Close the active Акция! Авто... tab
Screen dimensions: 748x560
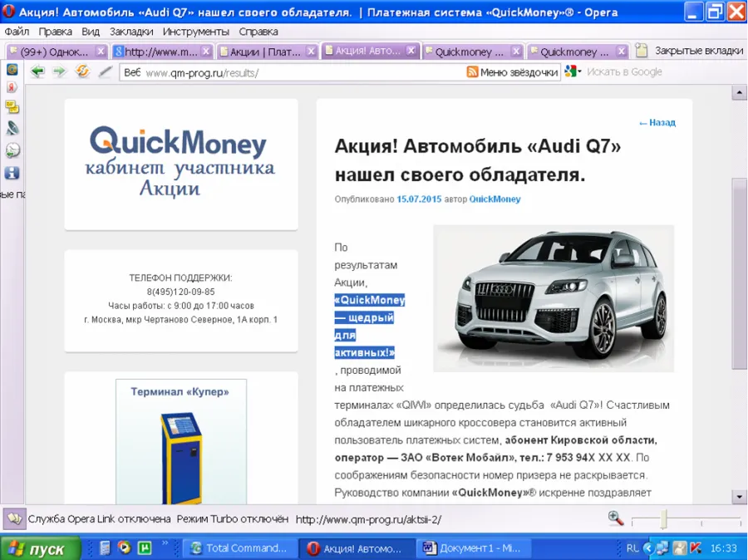pyautogui.click(x=411, y=50)
